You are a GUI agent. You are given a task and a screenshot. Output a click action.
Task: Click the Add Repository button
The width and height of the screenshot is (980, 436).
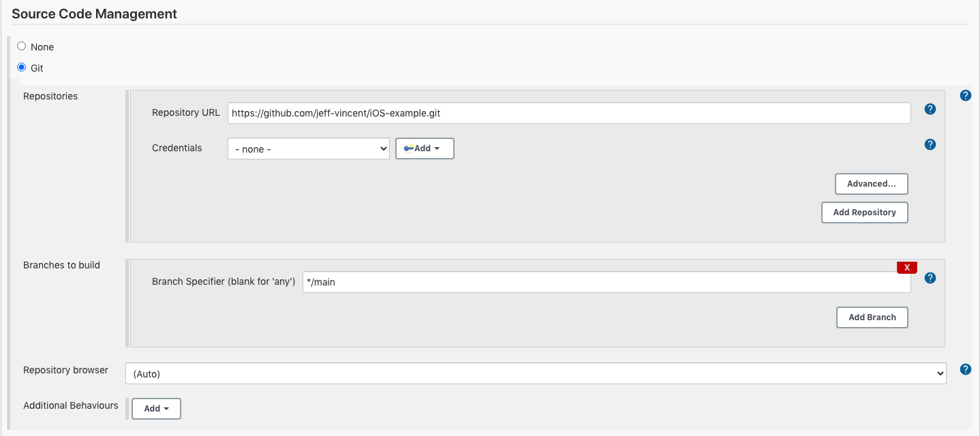865,213
